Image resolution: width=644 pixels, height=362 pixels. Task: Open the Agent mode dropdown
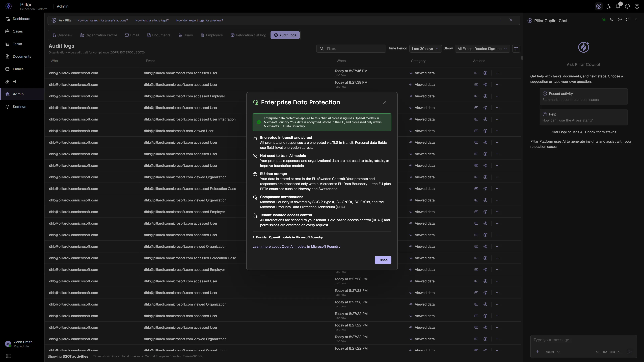point(552,352)
